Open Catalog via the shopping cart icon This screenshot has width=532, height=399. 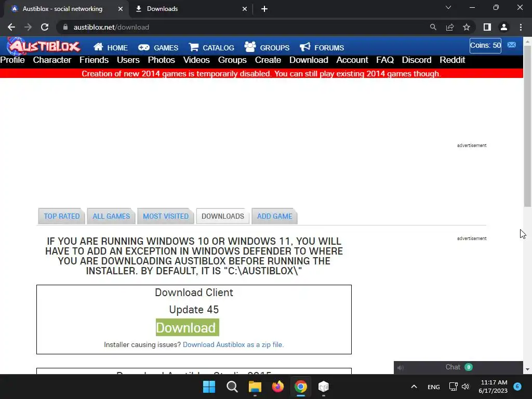coord(211,47)
